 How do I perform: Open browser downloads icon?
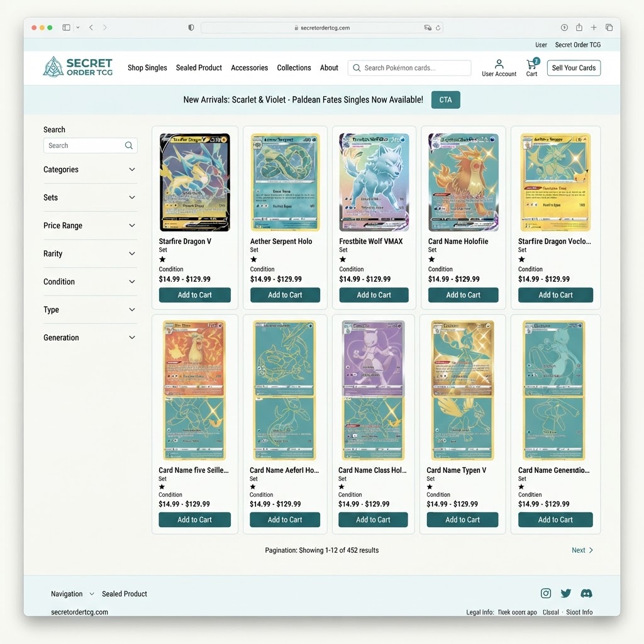pyautogui.click(x=564, y=28)
